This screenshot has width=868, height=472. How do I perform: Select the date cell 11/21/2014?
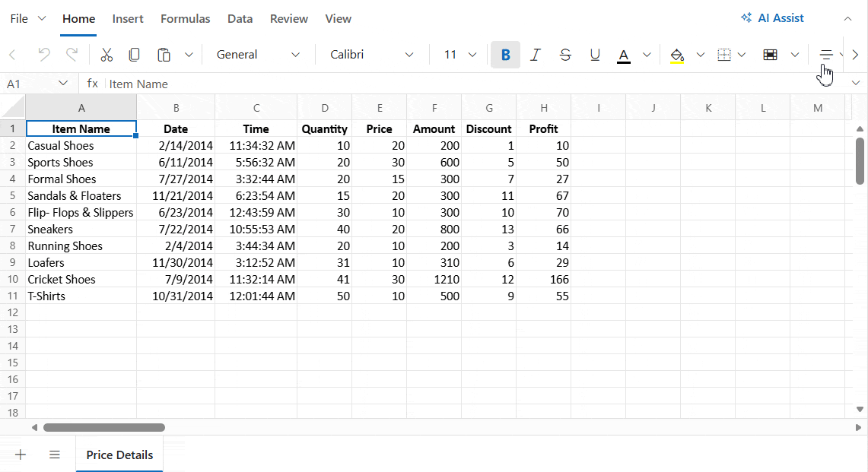tap(176, 196)
